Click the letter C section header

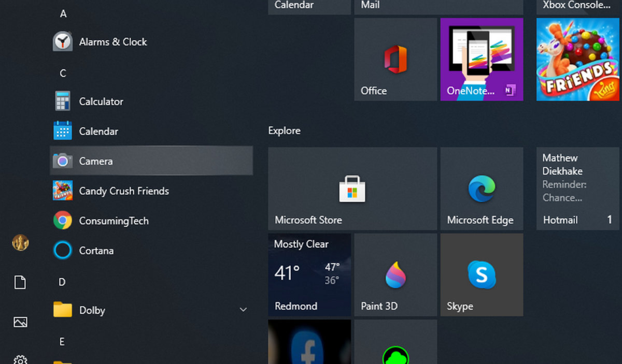[x=63, y=74]
